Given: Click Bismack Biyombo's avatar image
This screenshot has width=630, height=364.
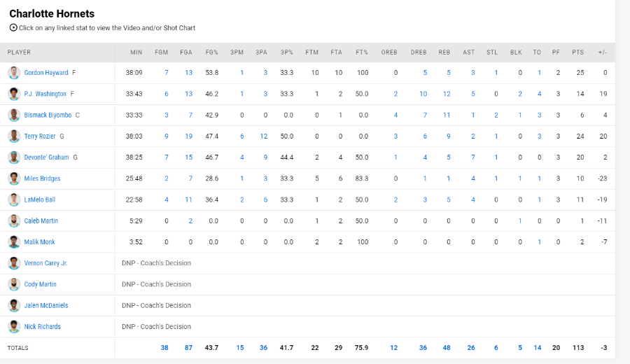Looking at the screenshot, I should pyautogui.click(x=14, y=115).
